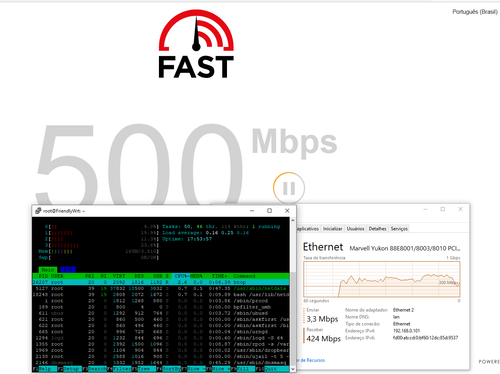Click the IPv4 address 192.168.0.101

(406, 331)
